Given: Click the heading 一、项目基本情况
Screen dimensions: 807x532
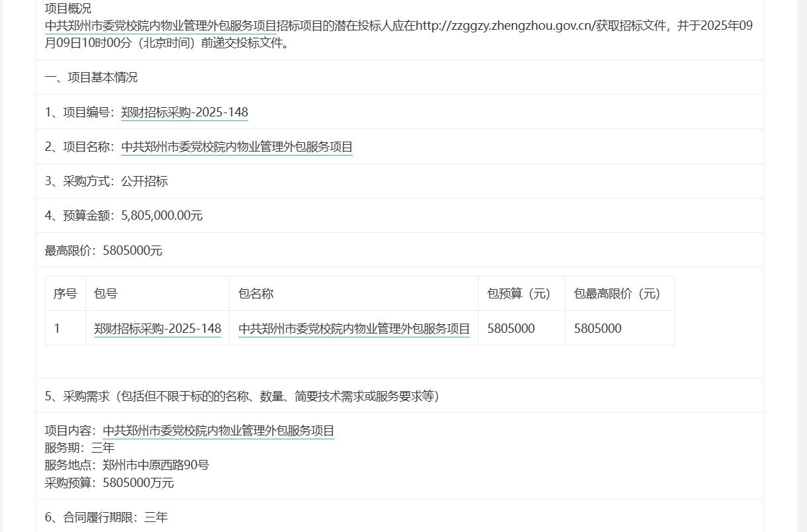Looking at the screenshot, I should click(x=91, y=77).
